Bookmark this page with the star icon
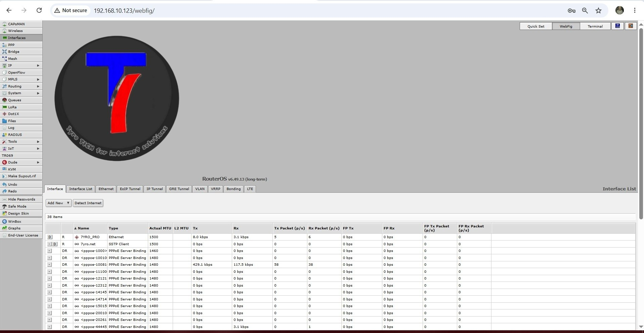This screenshot has width=644, height=333. (x=598, y=10)
